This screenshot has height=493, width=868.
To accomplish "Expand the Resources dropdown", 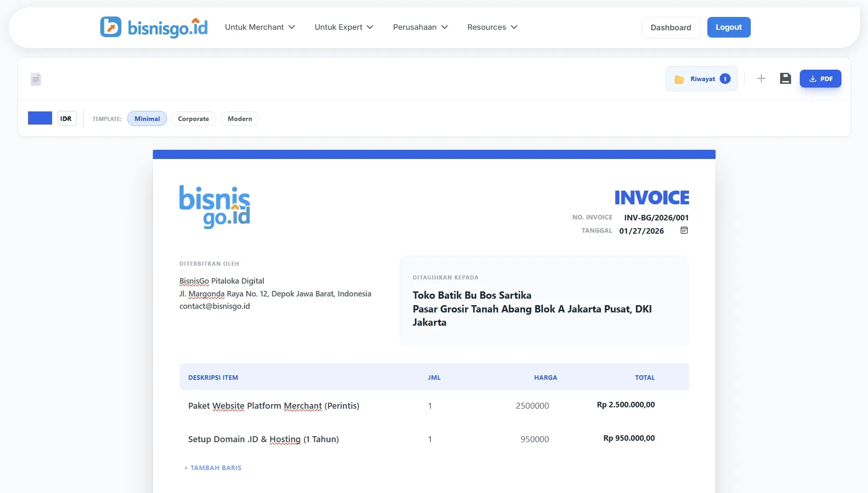I will 492,27.
